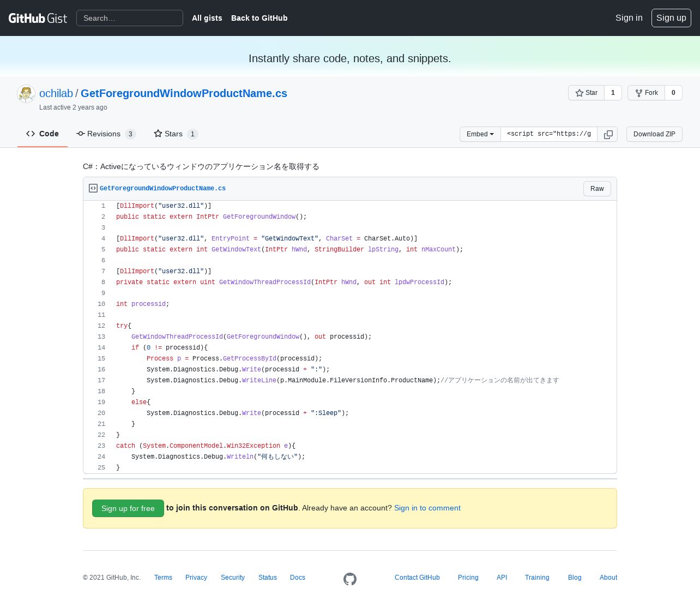Download the gist as ZIP

[654, 134]
